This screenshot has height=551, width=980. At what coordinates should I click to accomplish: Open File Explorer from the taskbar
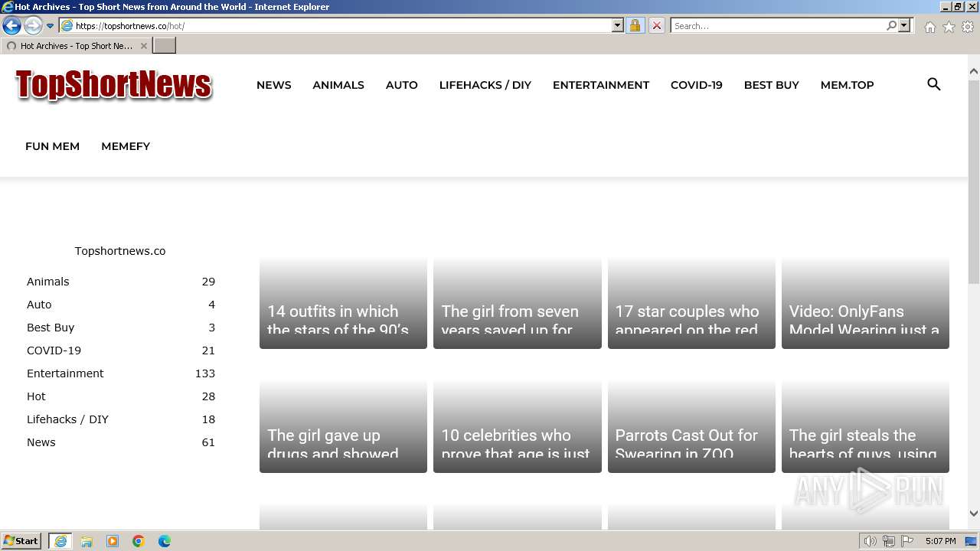click(x=87, y=541)
